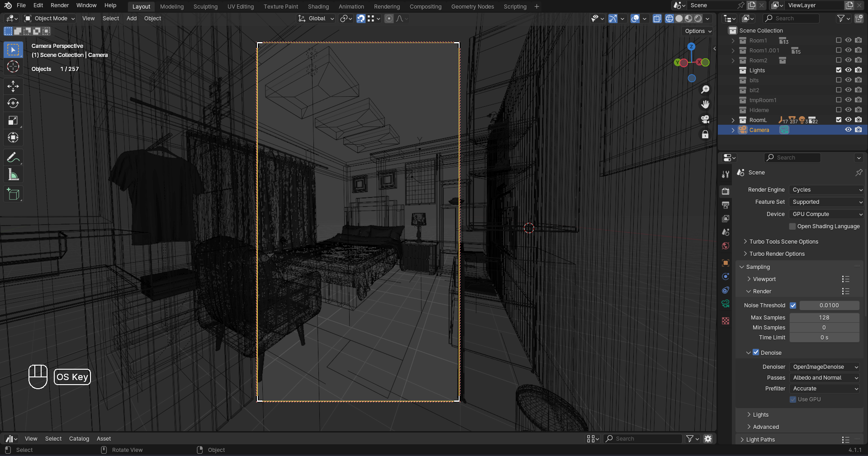
Task: Disable the Noise Threshold checkbox
Action: [x=793, y=306]
